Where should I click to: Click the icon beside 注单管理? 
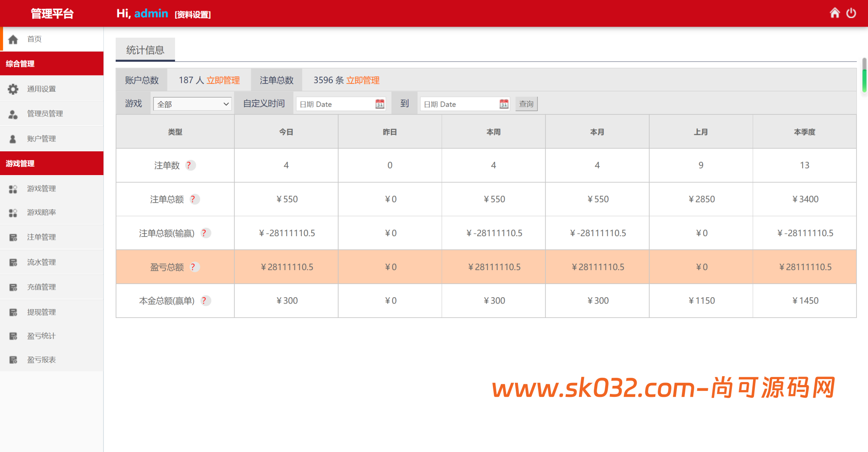[13, 237]
